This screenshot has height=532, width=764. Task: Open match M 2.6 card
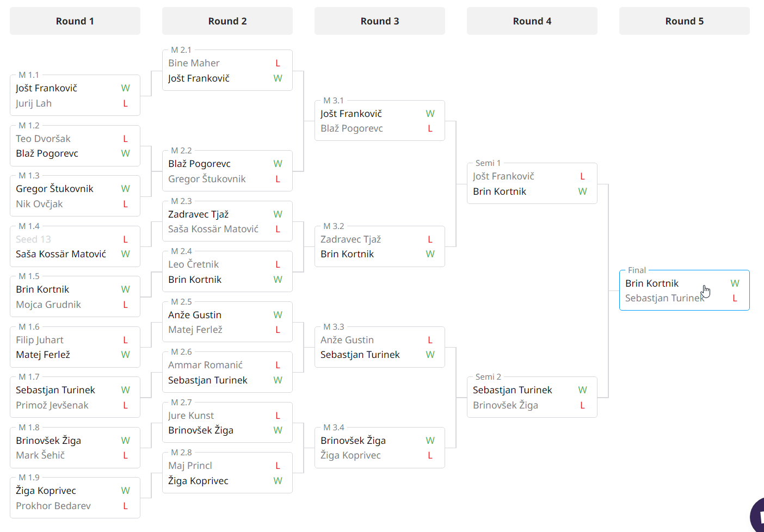tap(227, 373)
